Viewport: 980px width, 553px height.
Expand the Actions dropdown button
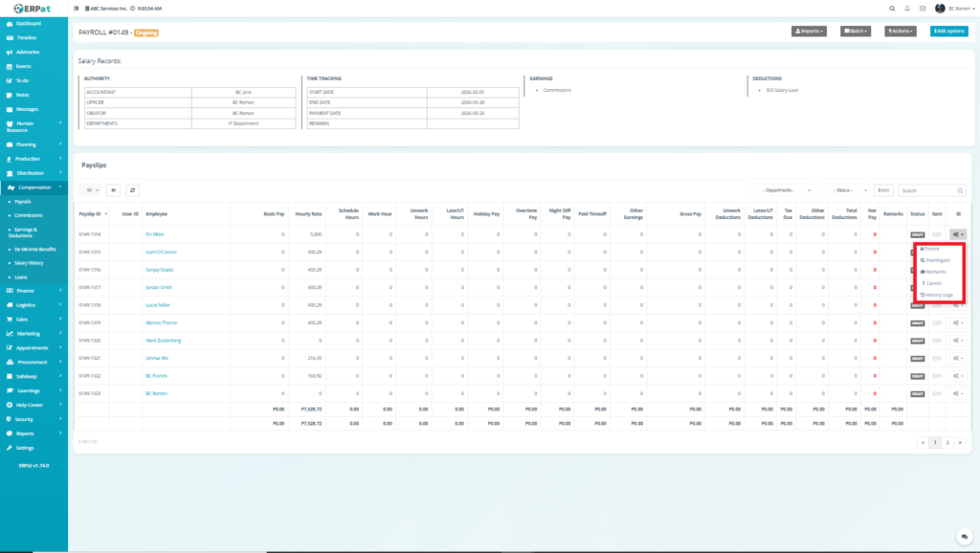(x=901, y=31)
